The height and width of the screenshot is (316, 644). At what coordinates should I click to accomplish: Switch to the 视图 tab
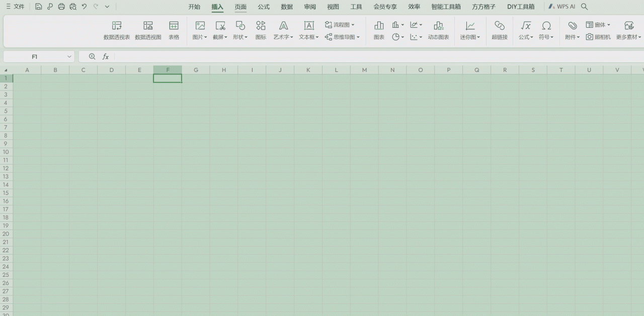(x=333, y=7)
